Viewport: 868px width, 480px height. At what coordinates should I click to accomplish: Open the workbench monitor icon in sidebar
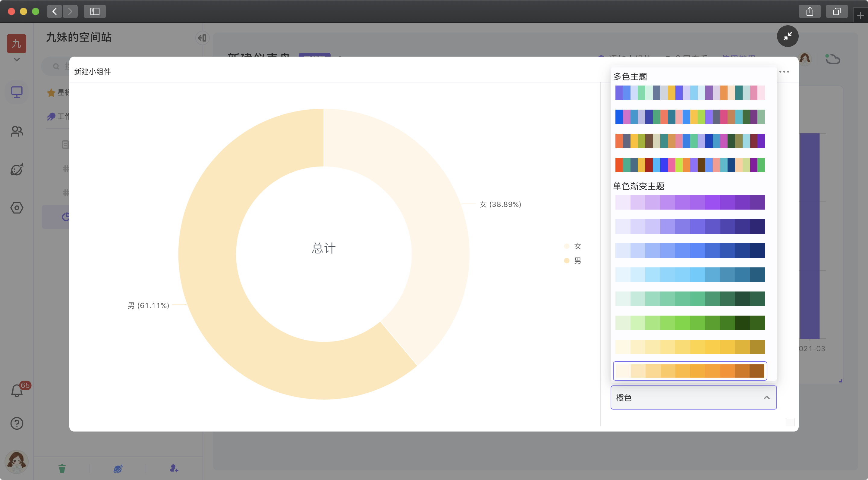click(x=17, y=92)
